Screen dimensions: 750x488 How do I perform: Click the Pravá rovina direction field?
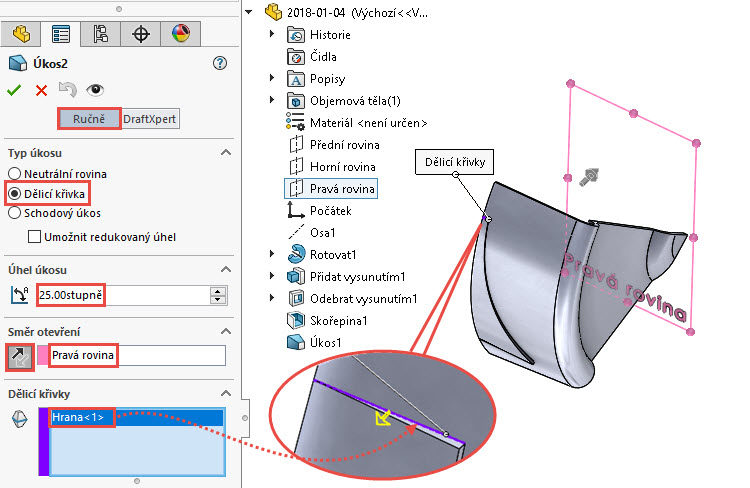pos(137,355)
